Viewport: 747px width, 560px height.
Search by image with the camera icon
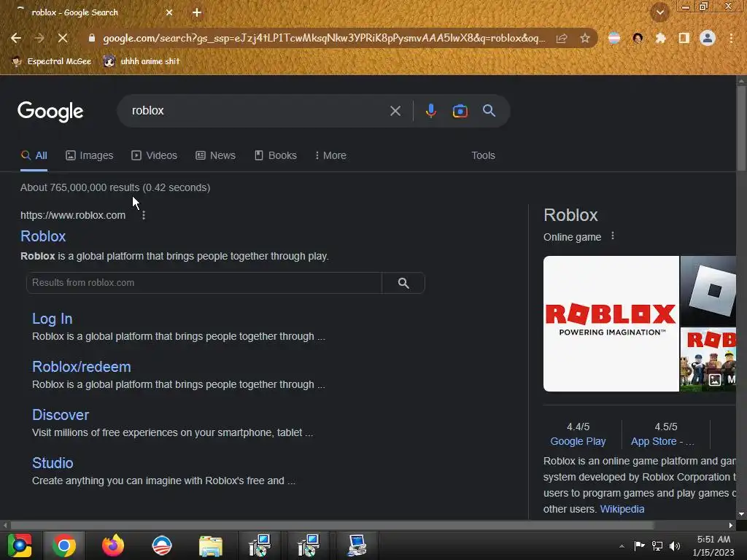coord(460,111)
